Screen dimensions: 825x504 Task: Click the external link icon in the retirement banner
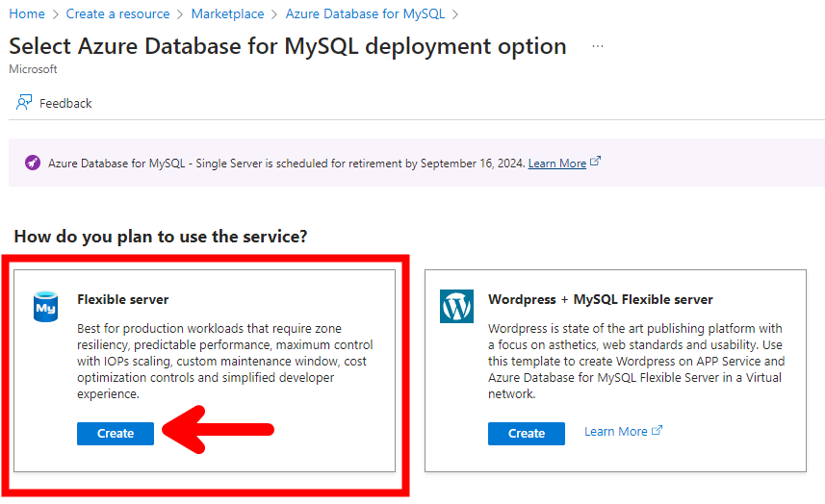(595, 162)
